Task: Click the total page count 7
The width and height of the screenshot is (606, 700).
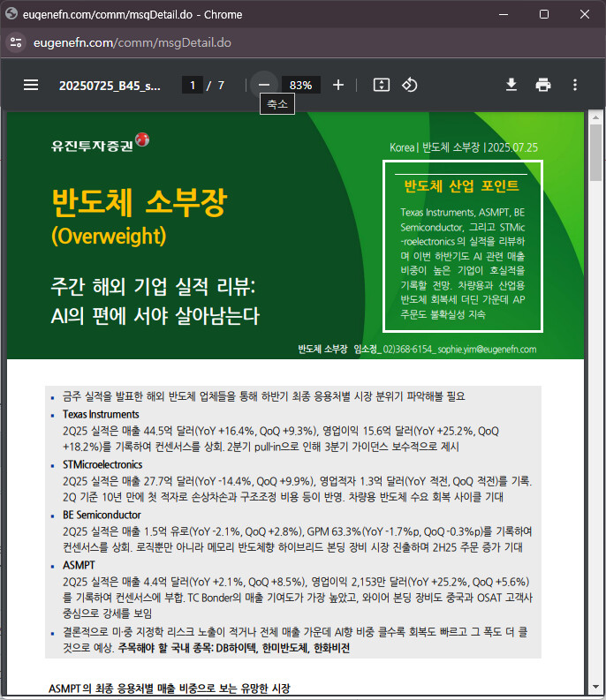Action: click(221, 86)
